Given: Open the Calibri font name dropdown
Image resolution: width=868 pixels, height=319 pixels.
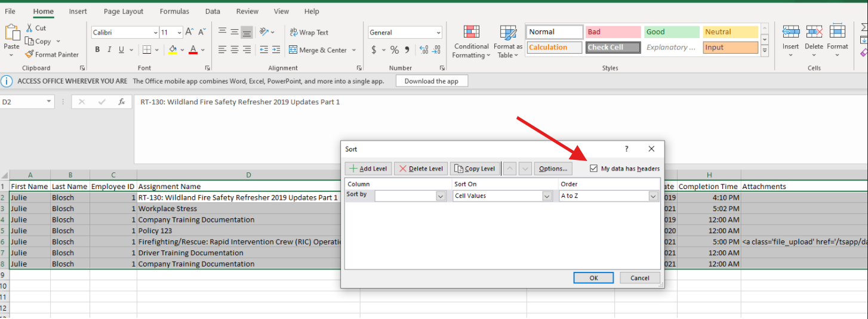Looking at the screenshot, I should coord(155,33).
